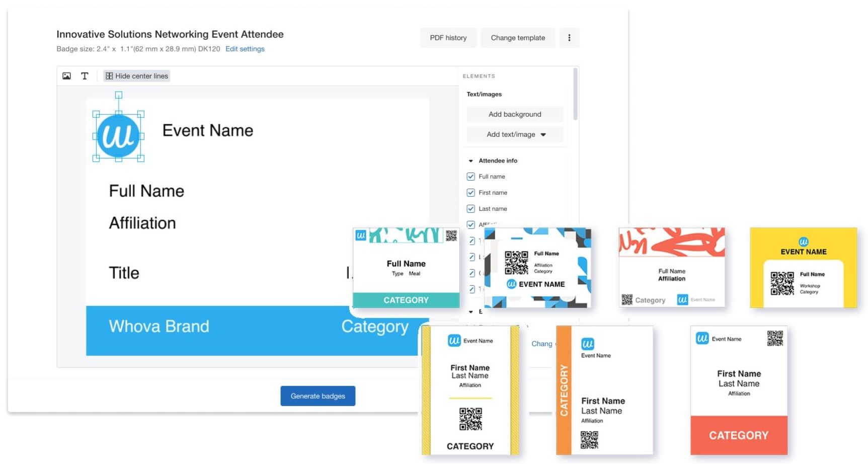Open Edit settings for the badge size

245,49
